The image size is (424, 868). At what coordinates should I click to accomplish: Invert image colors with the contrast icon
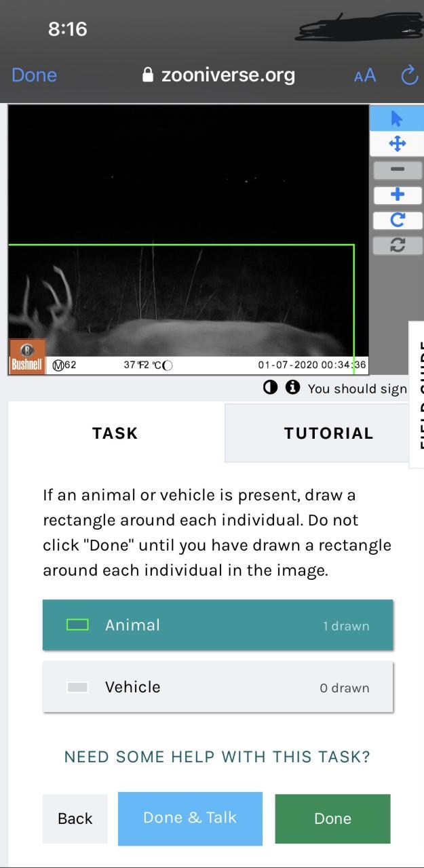point(270,388)
